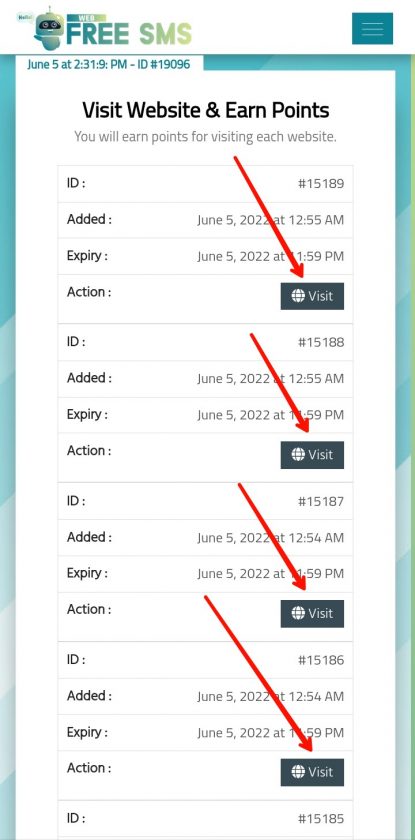
Task: Click the globe icon for ID #15186
Action: (x=298, y=772)
